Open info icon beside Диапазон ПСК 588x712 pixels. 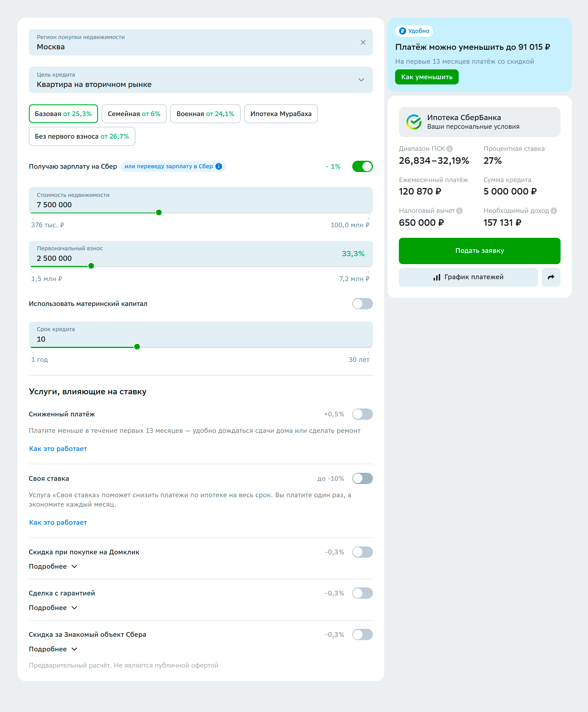(x=450, y=149)
